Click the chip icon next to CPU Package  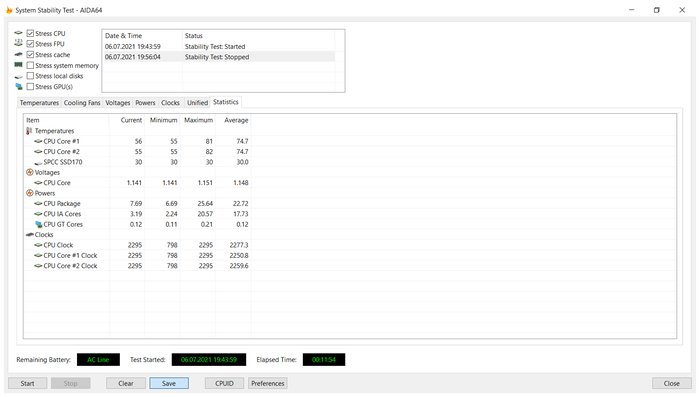(38, 203)
